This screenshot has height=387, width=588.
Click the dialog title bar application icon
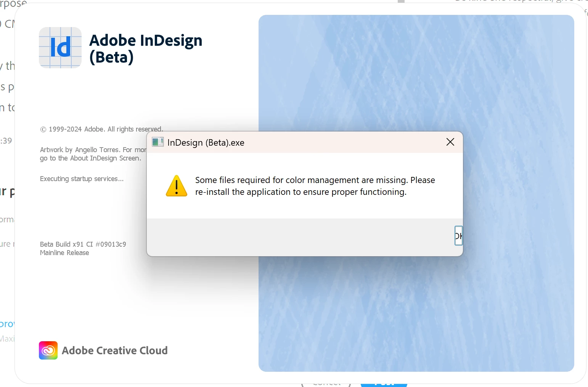157,142
